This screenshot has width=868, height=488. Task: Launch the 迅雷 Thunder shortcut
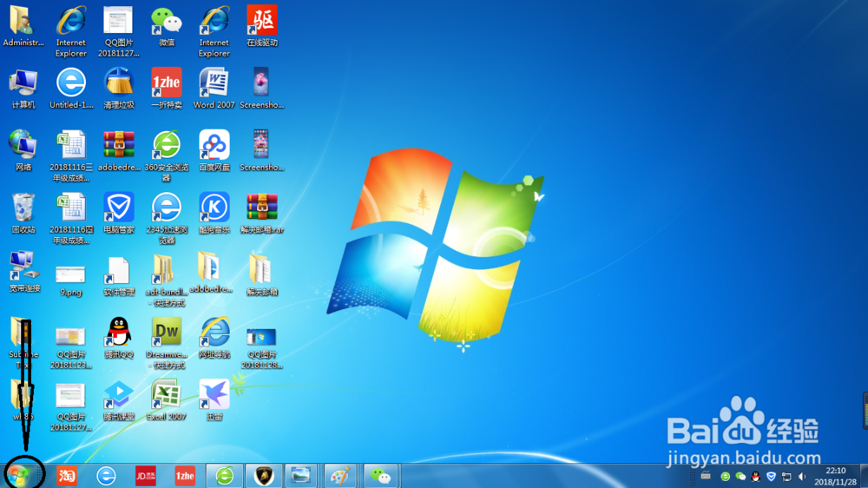click(214, 400)
